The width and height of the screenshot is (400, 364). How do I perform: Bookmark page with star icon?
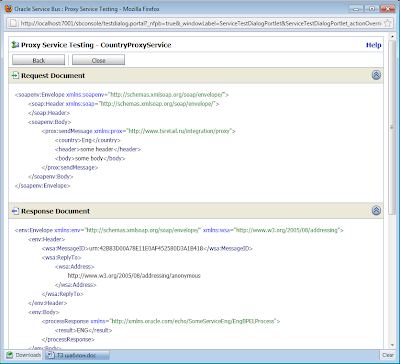tap(387, 23)
